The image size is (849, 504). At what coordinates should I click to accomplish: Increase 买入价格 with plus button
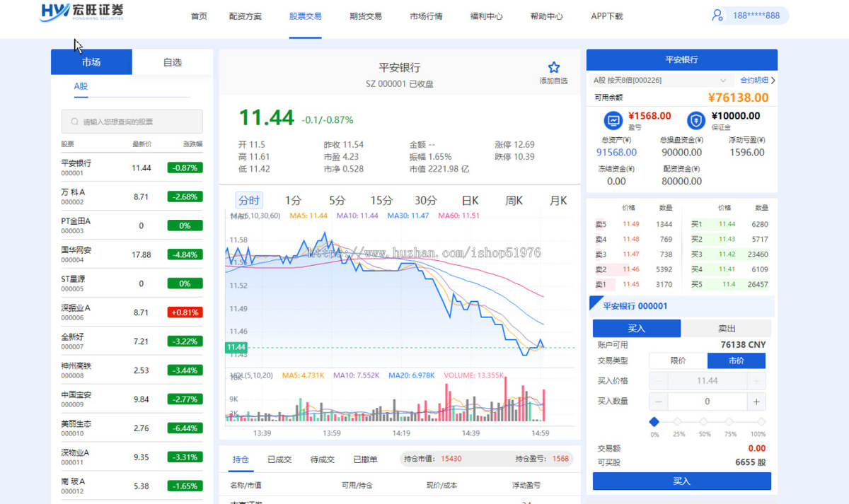[756, 381]
